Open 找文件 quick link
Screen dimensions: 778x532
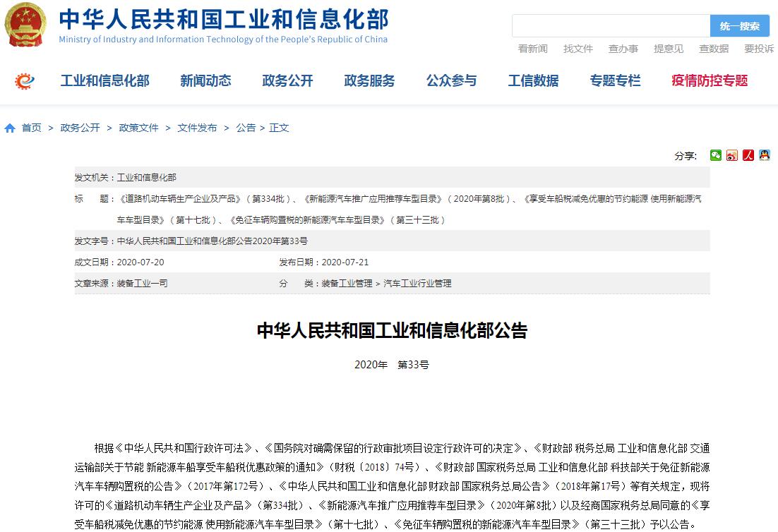[x=578, y=49]
